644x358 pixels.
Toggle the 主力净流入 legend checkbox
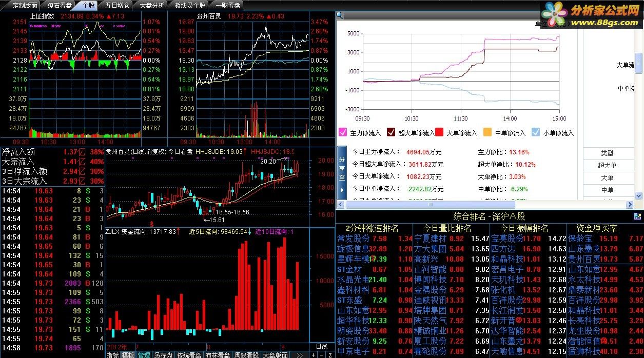tap(342, 132)
